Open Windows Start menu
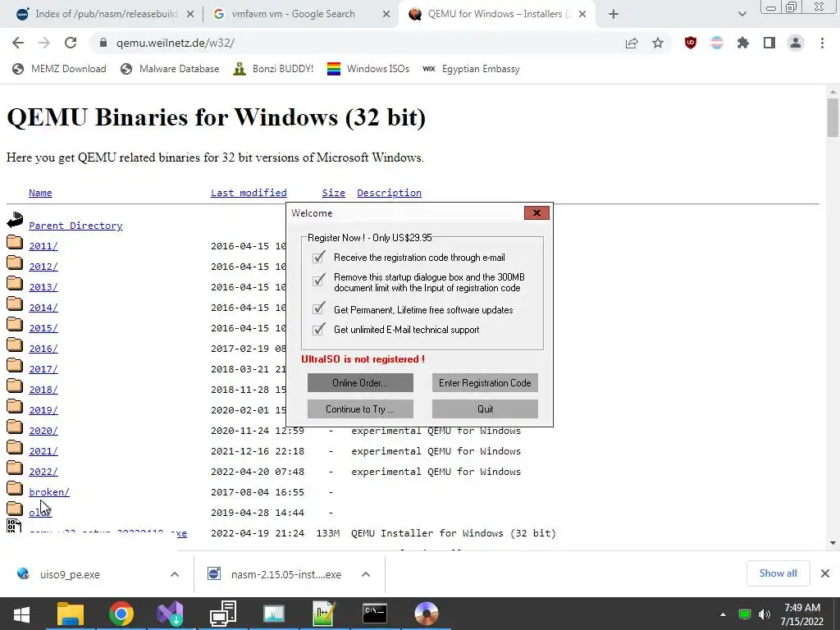This screenshot has width=840, height=630. point(21,614)
